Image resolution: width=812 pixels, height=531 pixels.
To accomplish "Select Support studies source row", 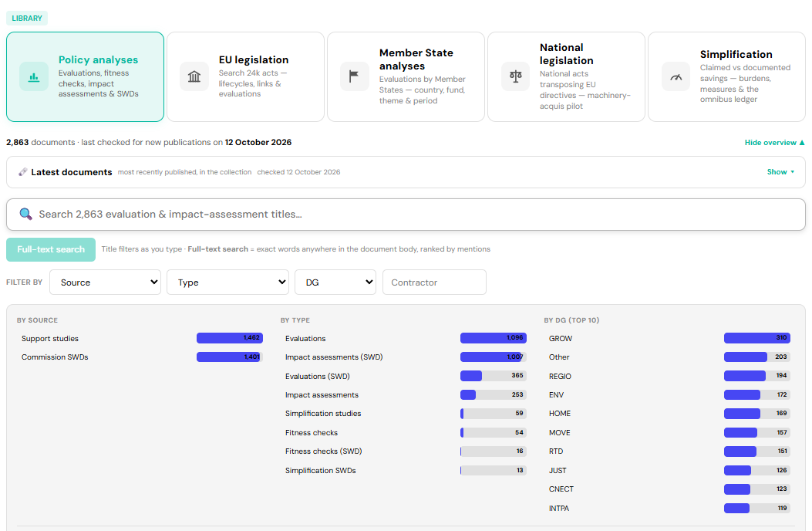I will [140, 338].
